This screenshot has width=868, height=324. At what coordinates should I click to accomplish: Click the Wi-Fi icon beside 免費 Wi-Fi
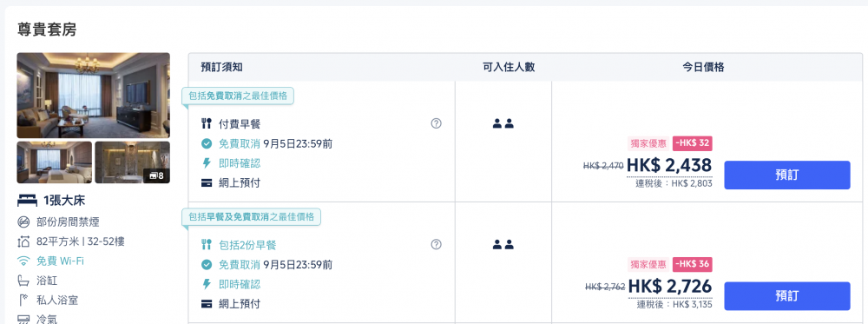pos(23,261)
